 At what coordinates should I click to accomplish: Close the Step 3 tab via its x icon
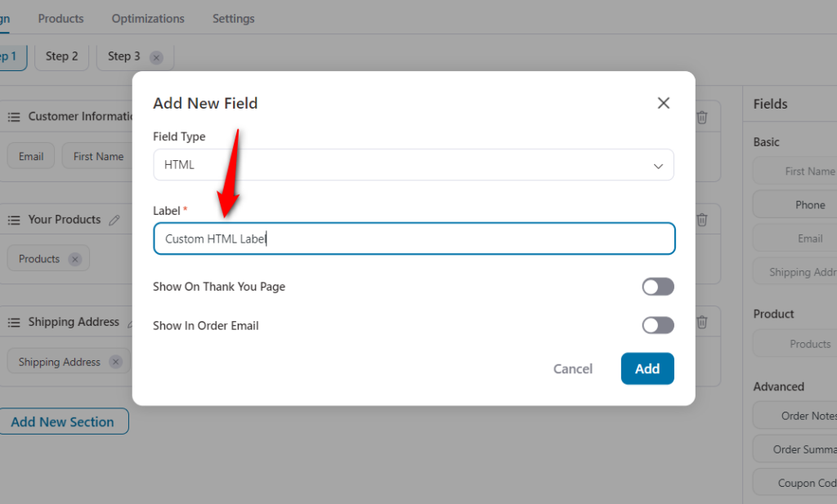(155, 57)
